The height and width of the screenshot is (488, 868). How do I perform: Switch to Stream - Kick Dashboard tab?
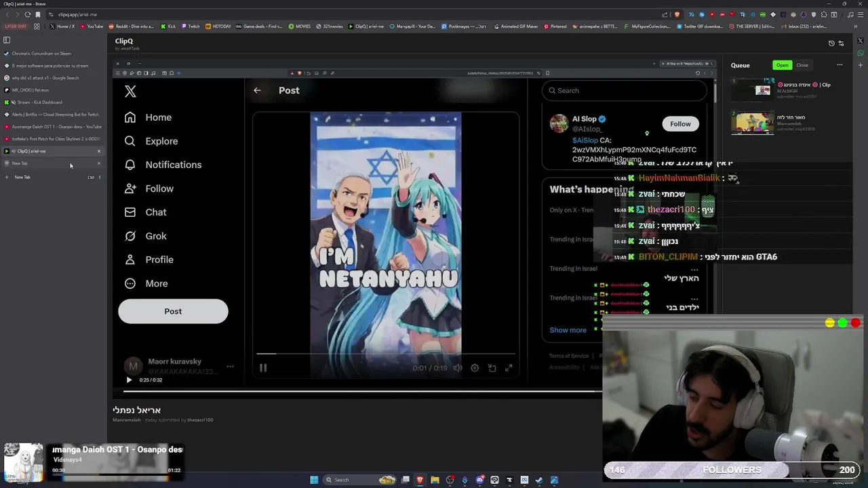(x=52, y=102)
